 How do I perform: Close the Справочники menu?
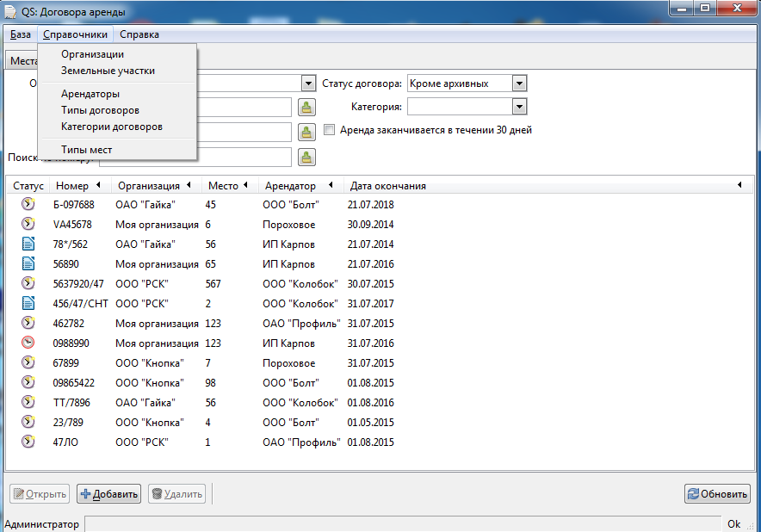tap(75, 34)
